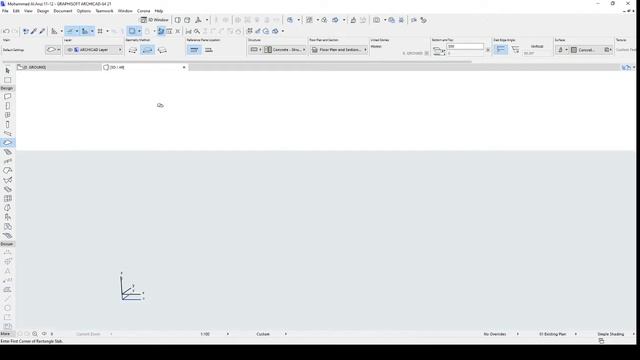Select the Stair tool
Screen dimensions: 640x360
[7, 152]
